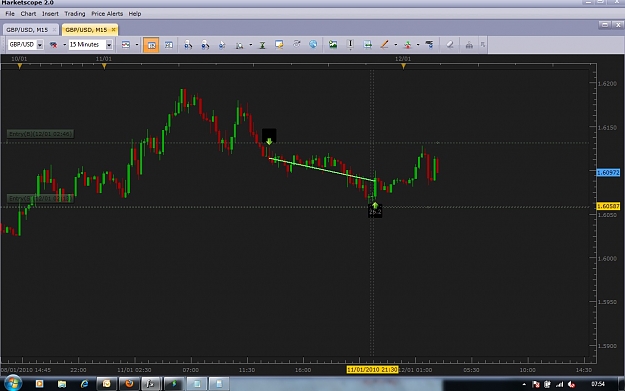The image size is (625, 391).
Task: Open the File menu
Action: pos(10,14)
